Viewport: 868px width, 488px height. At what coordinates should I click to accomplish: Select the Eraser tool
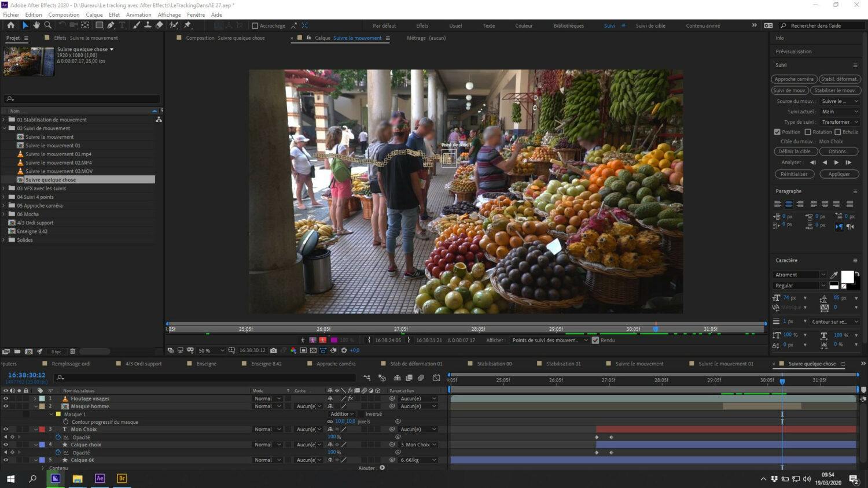pyautogui.click(x=159, y=25)
